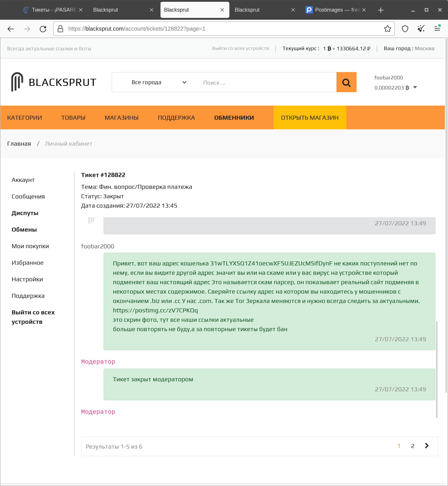Open Поддержка in the sidebar
The image size is (448, 486).
click(28, 296)
